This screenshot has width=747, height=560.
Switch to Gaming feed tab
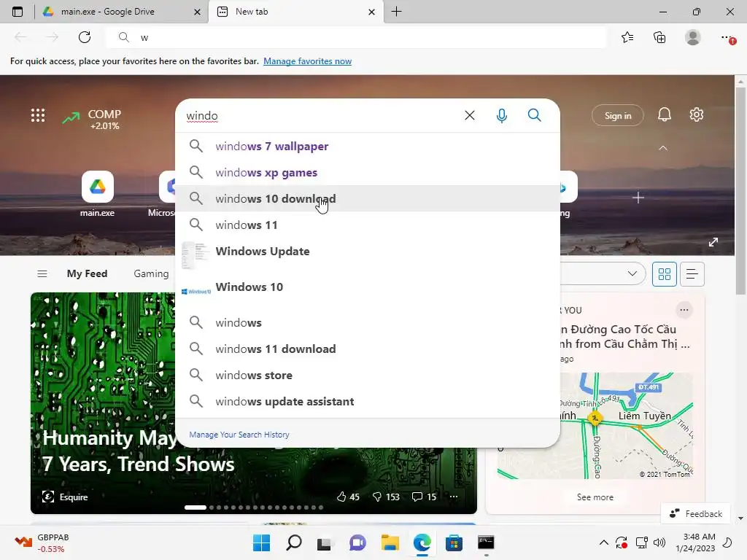tap(151, 274)
